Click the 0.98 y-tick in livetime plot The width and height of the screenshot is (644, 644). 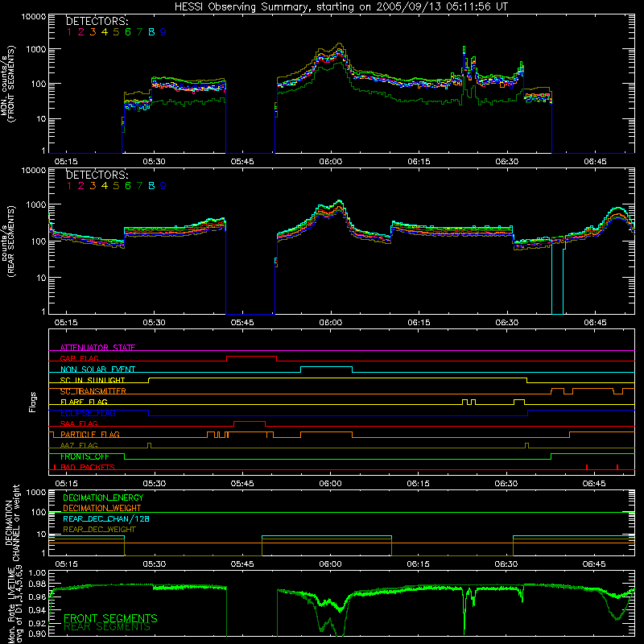(38, 584)
